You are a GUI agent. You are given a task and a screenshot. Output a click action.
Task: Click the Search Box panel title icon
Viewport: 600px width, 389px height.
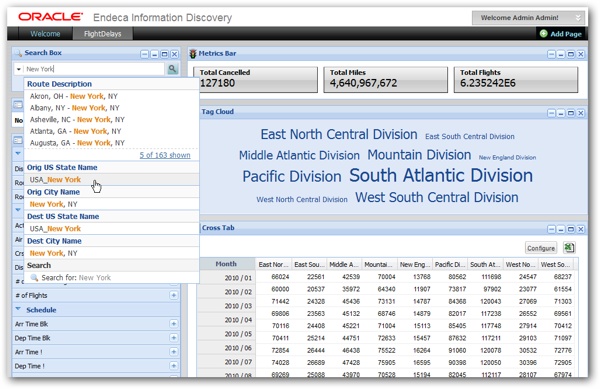(18, 53)
